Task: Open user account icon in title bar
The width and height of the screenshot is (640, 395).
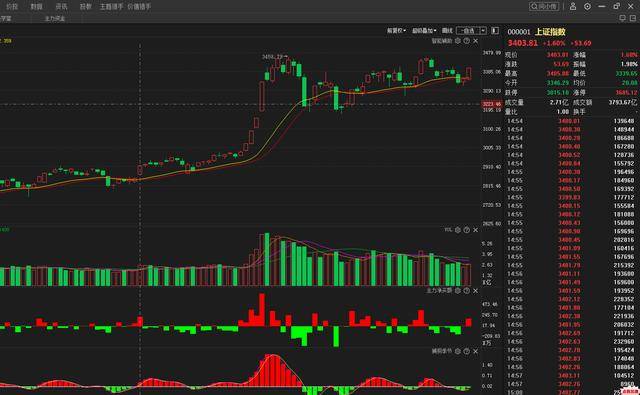Action: (x=573, y=7)
